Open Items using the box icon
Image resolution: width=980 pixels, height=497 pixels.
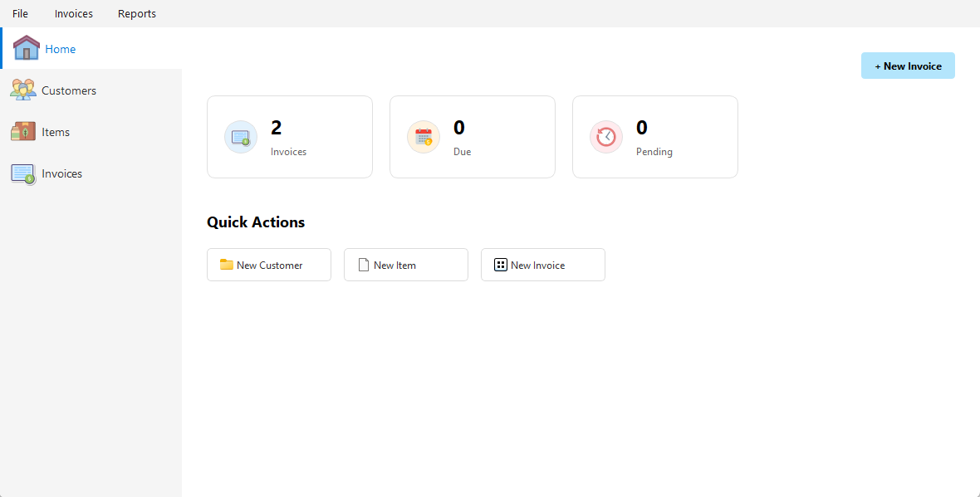[22, 131]
